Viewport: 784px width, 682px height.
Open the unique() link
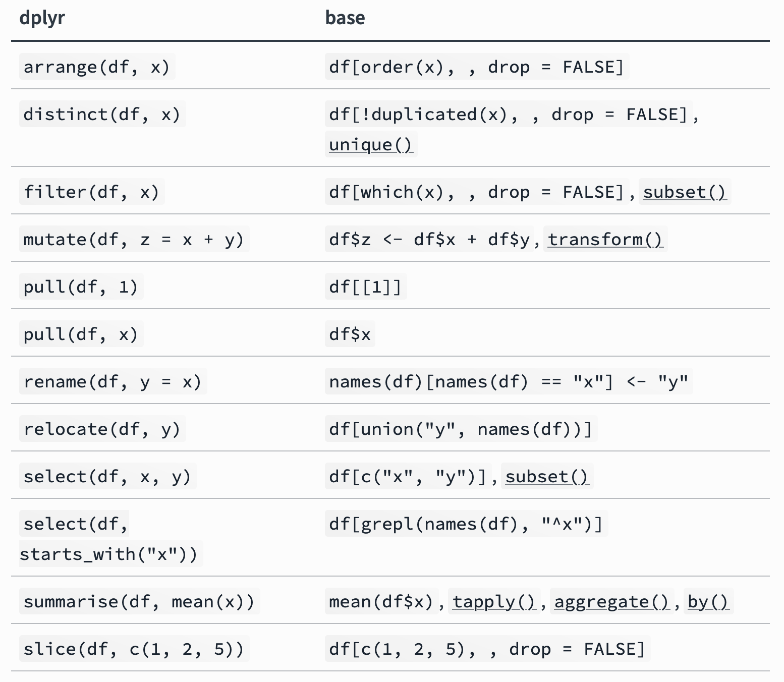(x=370, y=145)
